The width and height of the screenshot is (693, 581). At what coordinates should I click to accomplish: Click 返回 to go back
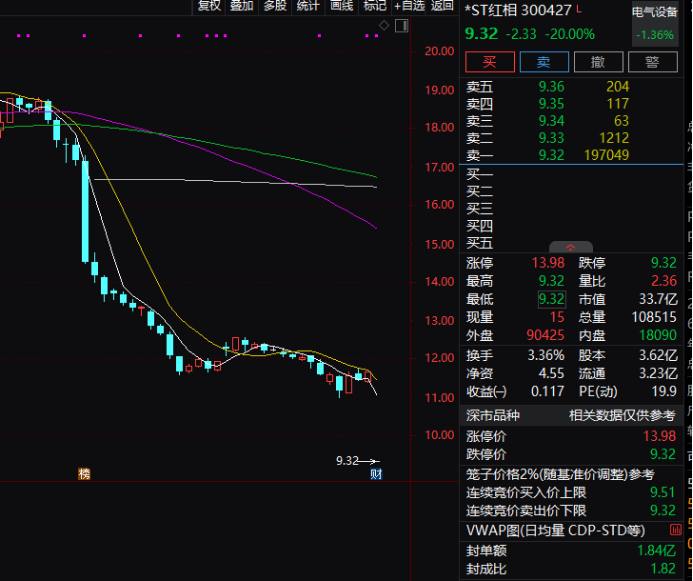tap(442, 6)
